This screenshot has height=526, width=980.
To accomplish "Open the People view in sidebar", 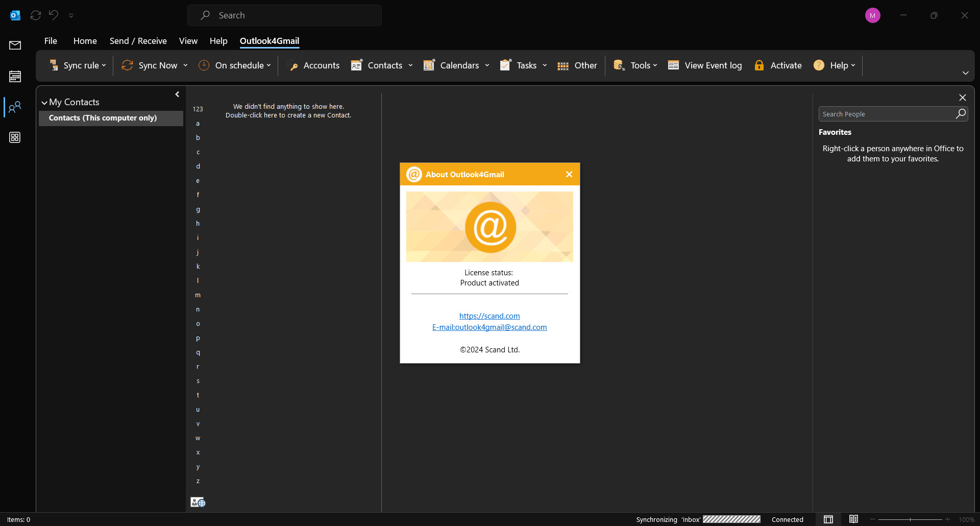I will coord(15,107).
